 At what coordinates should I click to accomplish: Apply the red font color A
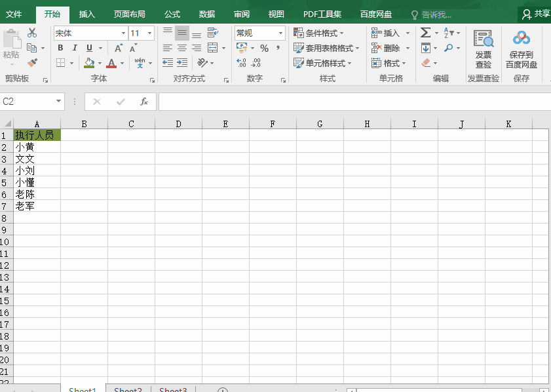pos(111,63)
